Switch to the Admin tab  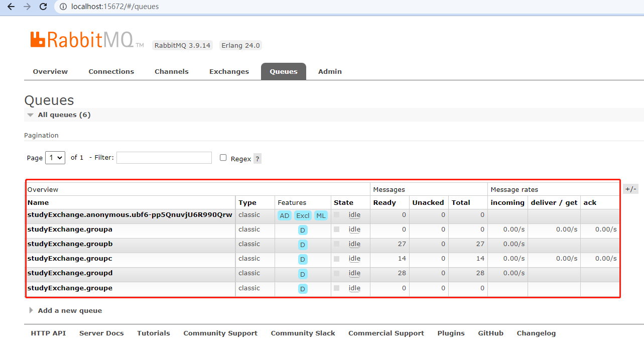point(330,71)
